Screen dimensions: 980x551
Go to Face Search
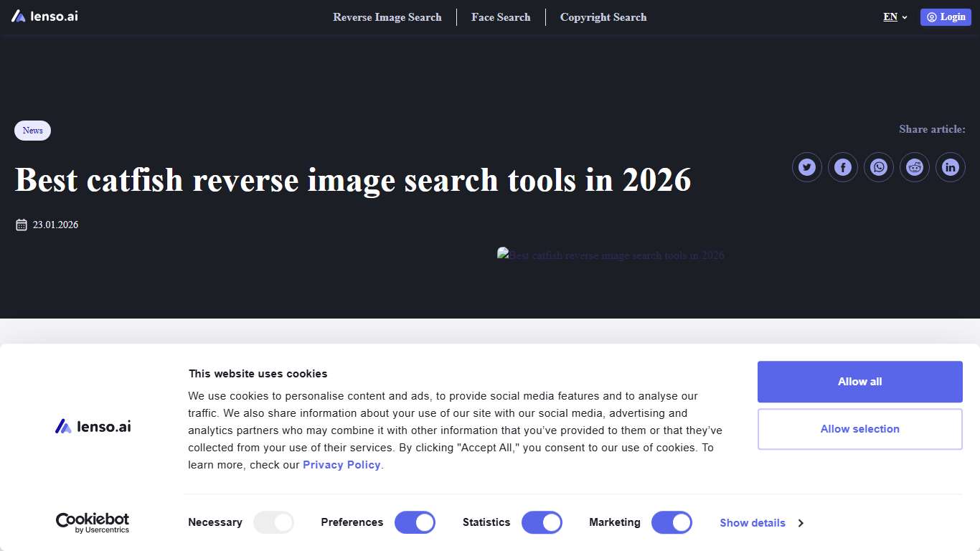point(501,17)
